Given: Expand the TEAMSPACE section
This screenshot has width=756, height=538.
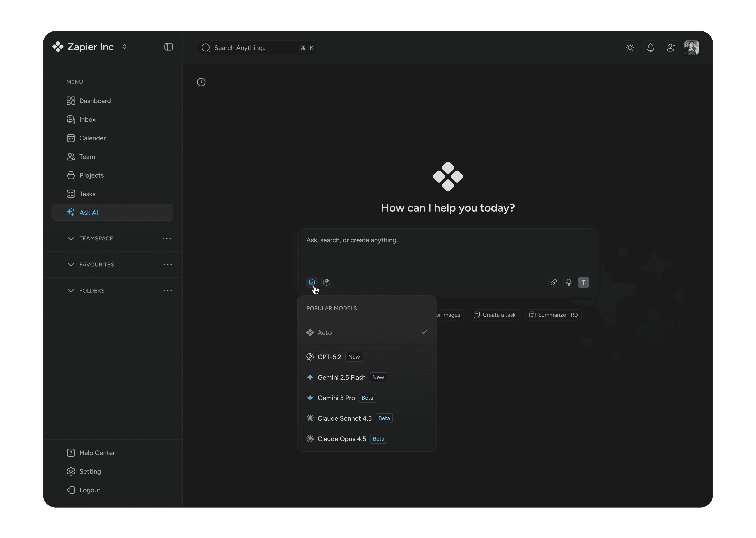Looking at the screenshot, I should (x=71, y=239).
